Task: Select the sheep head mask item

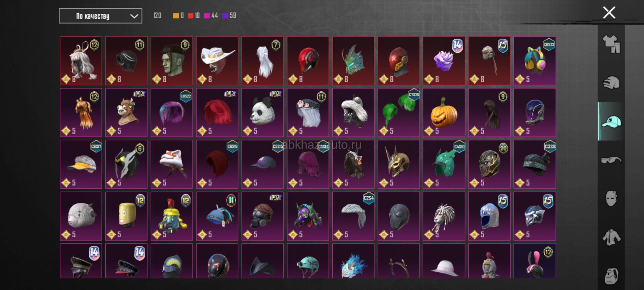Action: tap(81, 216)
